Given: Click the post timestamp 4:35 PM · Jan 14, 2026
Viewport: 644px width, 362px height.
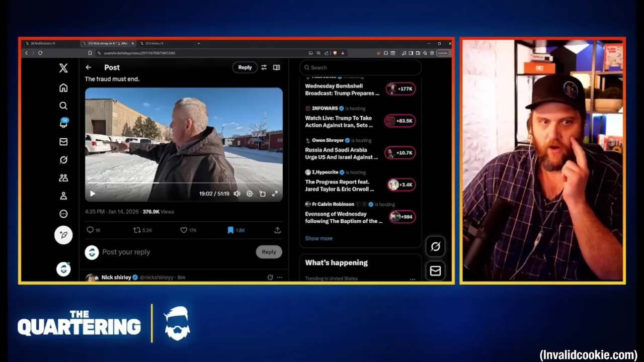Looking at the screenshot, I should 112,212.
